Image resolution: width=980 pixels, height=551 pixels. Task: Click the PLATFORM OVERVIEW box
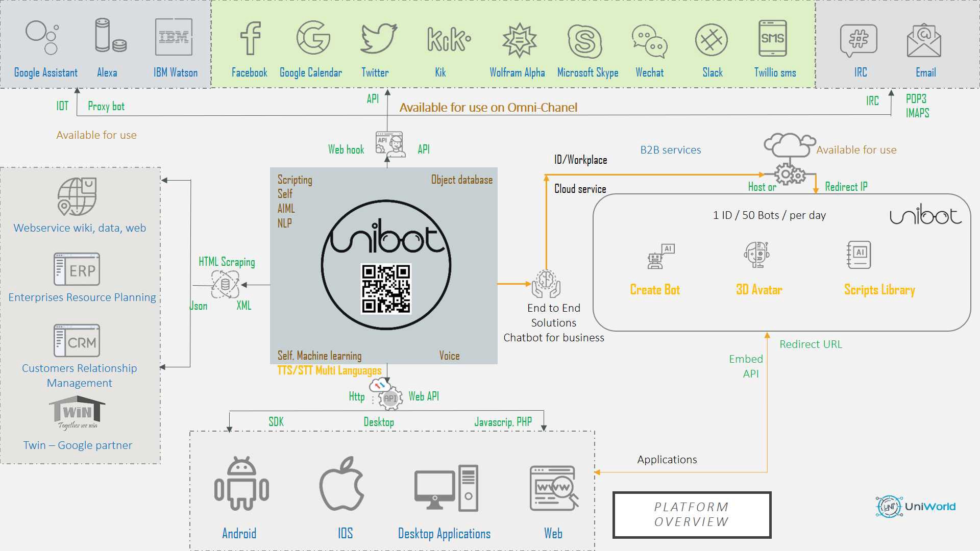(x=692, y=515)
